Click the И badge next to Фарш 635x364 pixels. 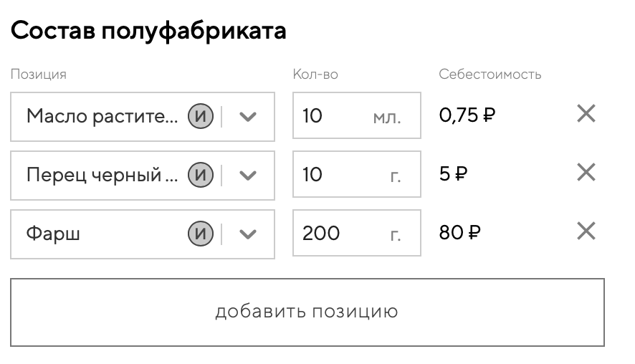(201, 234)
